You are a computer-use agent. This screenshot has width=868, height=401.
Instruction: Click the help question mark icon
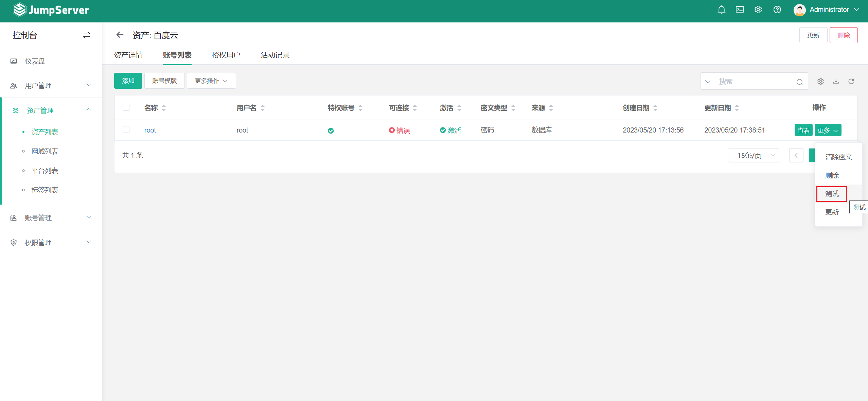click(777, 10)
